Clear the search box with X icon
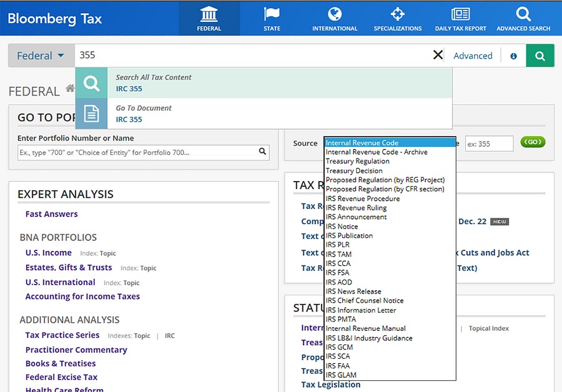The width and height of the screenshot is (562, 392). tap(438, 56)
